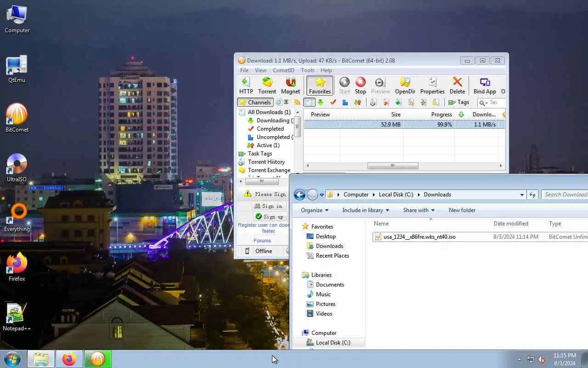Toggle the all-tasks filter button
This screenshot has width=588, height=368.
tap(309, 102)
